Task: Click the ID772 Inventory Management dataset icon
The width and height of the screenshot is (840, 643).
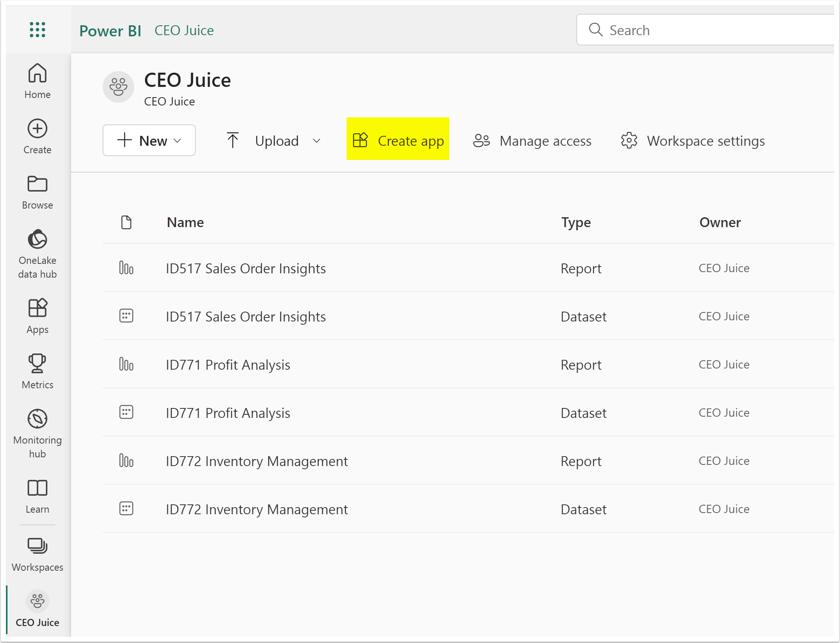Action: (x=126, y=509)
